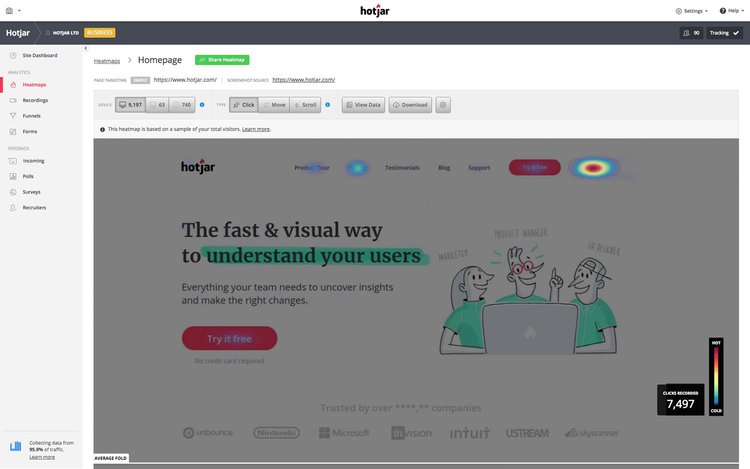Collapse the sidebar with the arrow
The width and height of the screenshot is (750, 469).
[86, 48]
